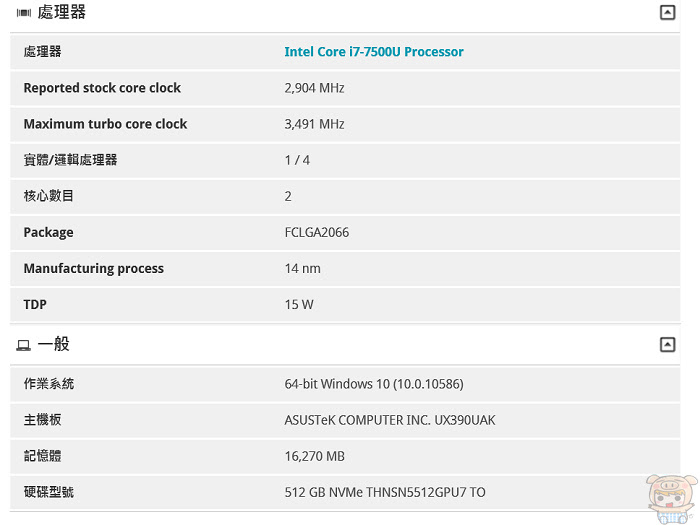Click the 15 W TDP value
Screen dimensions: 700x525
pyautogui.click(x=299, y=305)
